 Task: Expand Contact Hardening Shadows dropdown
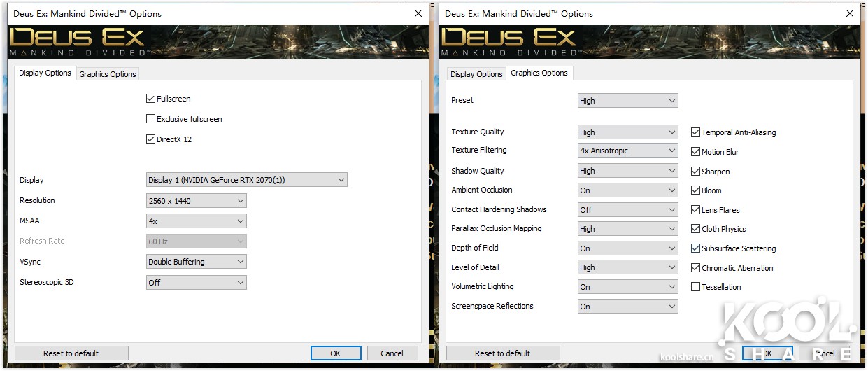[x=628, y=209]
